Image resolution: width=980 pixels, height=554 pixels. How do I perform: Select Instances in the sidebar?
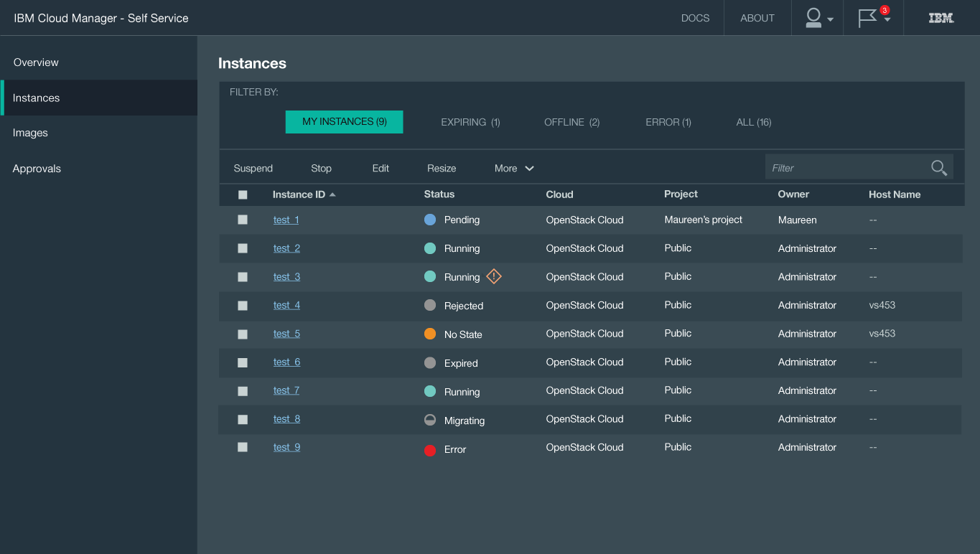tap(99, 98)
